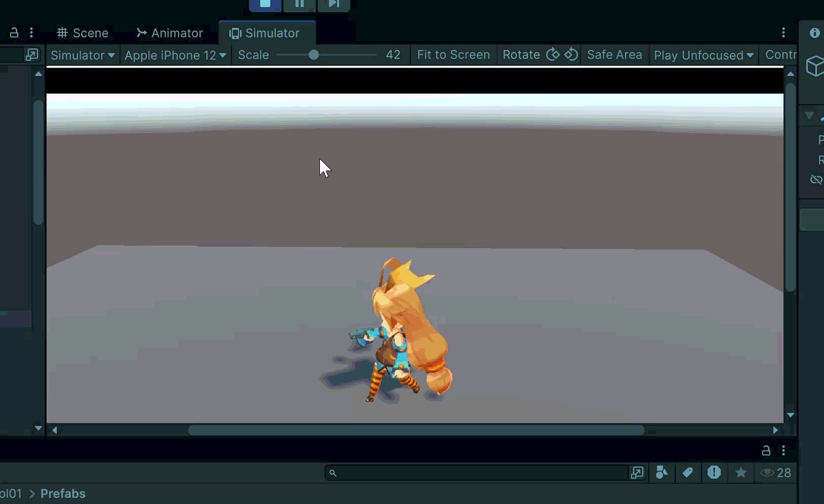Viewport: 824px width, 504px height.
Task: Click Search by Type icon
Action: click(662, 473)
